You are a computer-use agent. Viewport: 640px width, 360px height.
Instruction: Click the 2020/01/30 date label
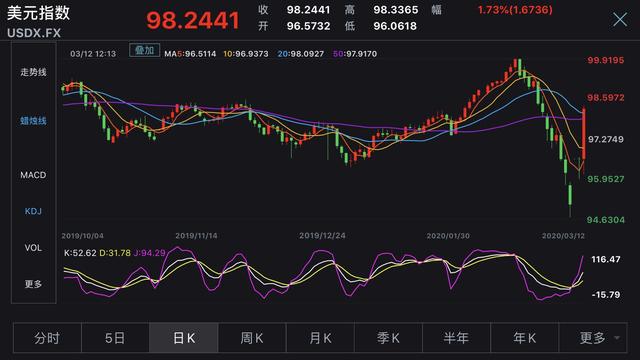click(x=448, y=236)
